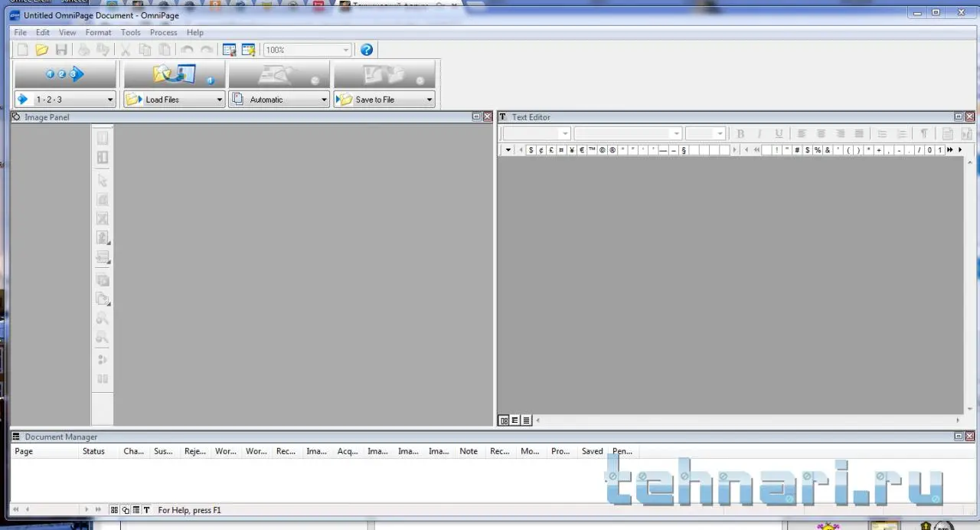
Task: Open the View menu
Action: tap(67, 32)
